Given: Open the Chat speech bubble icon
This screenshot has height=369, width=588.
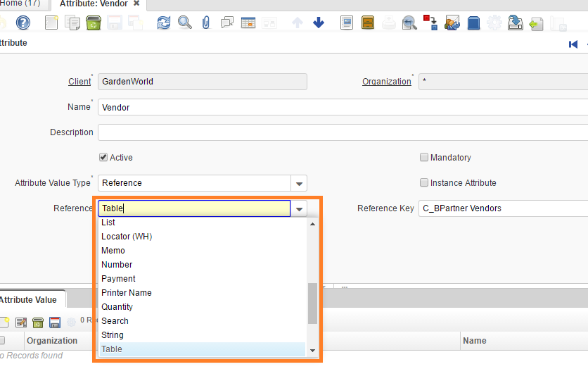Looking at the screenshot, I should (x=226, y=23).
